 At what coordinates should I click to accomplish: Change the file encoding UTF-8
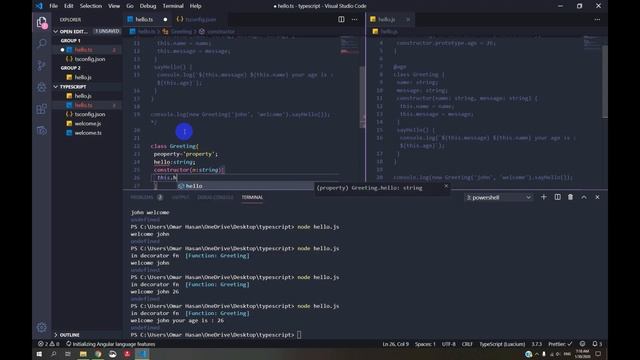[448, 344]
